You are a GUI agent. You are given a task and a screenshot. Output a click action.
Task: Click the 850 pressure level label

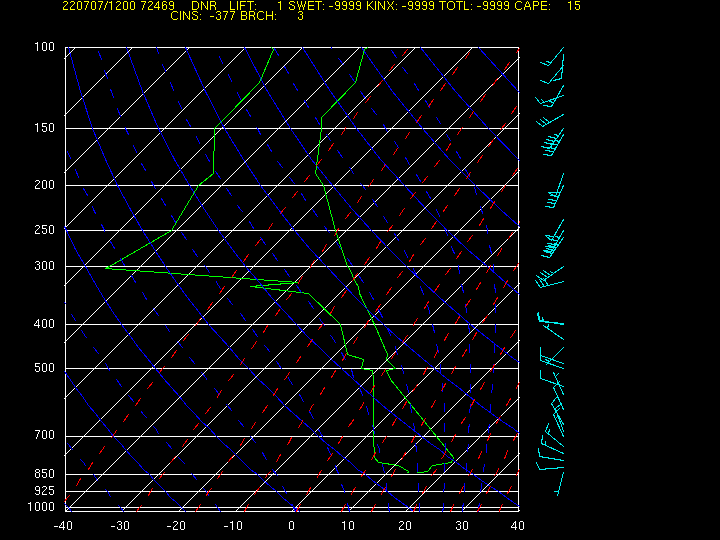click(x=45, y=473)
